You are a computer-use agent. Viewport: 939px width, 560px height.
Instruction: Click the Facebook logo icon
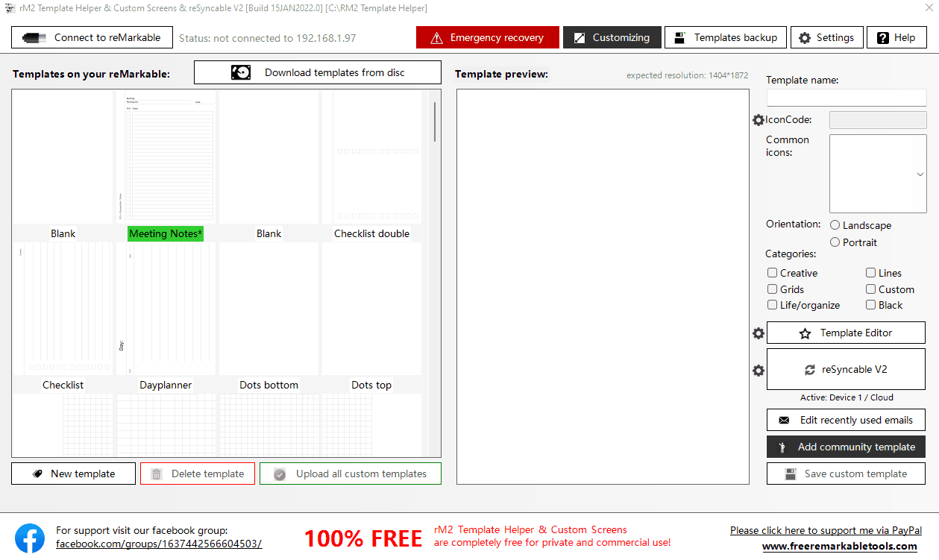[x=30, y=538]
